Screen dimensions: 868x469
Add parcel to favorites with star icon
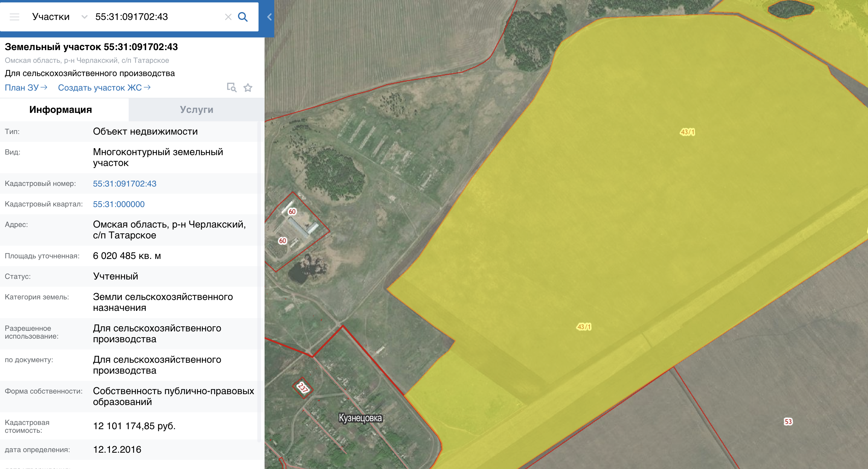click(x=248, y=88)
